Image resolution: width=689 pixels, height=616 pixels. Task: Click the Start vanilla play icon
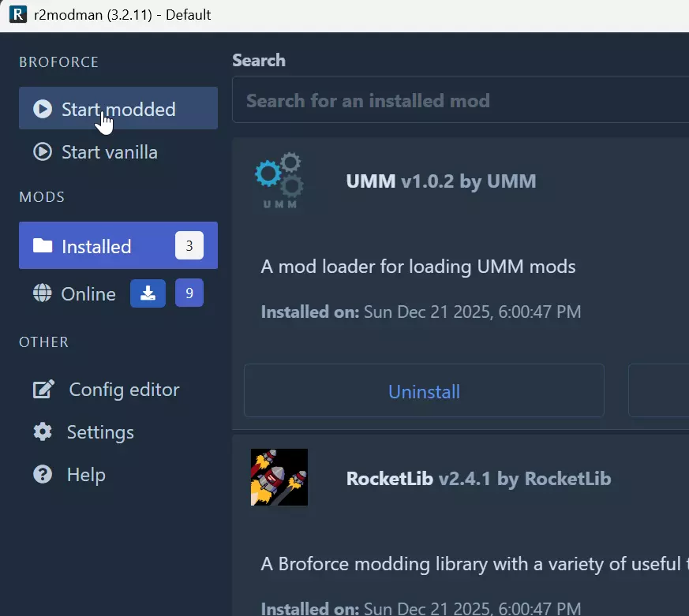(43, 152)
